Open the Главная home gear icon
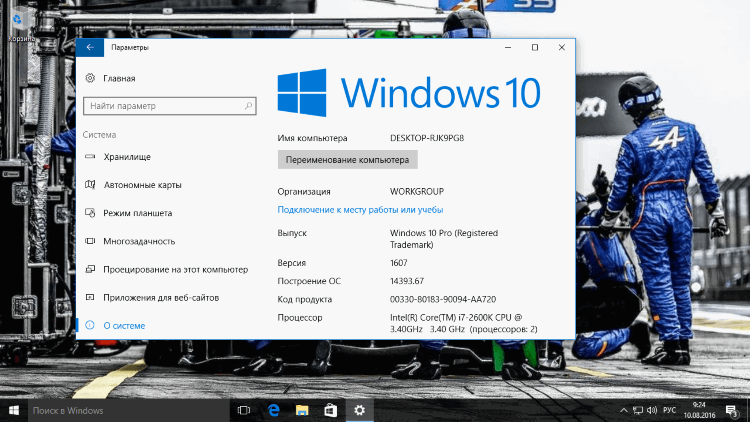Screen dimensions: 750x422 point(90,78)
